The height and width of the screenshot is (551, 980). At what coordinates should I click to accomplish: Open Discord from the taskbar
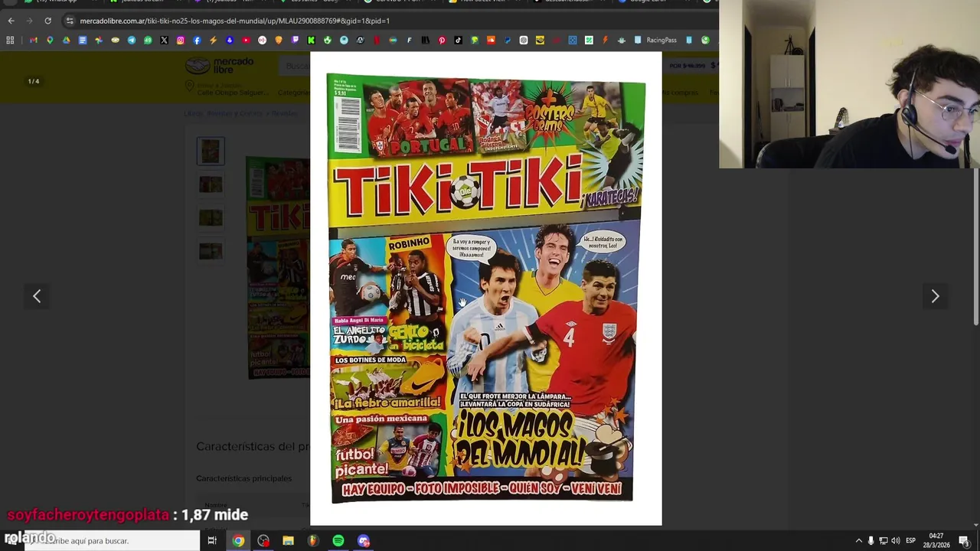(x=363, y=540)
